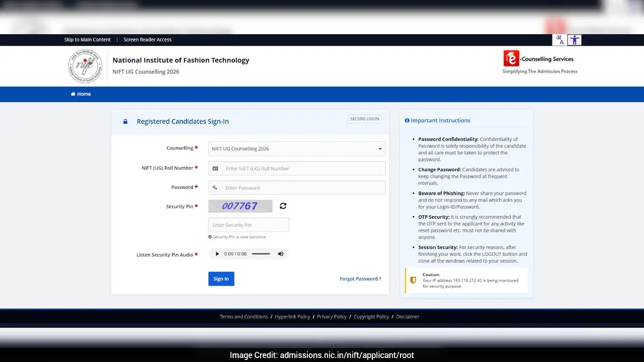
Task: Click the 'Password Confidentiality:' instruction heading
Action: (x=448, y=139)
